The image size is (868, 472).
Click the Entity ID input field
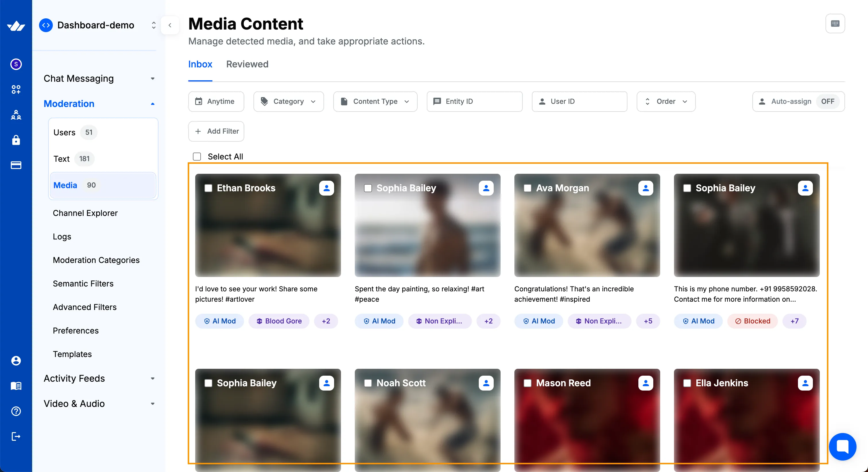click(474, 101)
